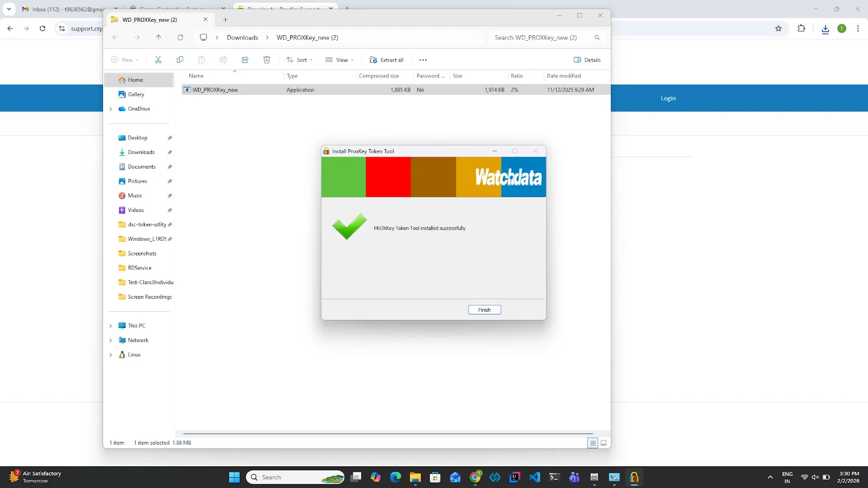Expand the OneDrive tree node

[x=111, y=109]
